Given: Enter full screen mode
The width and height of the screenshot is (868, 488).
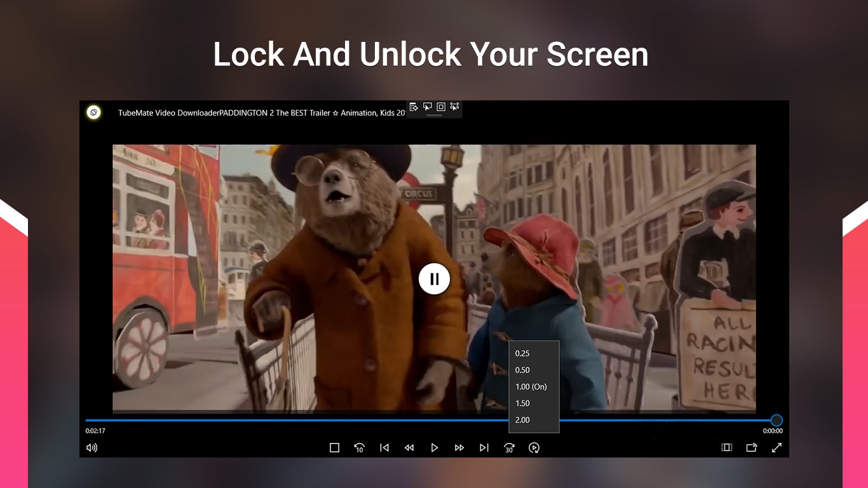Looking at the screenshot, I should click(776, 447).
